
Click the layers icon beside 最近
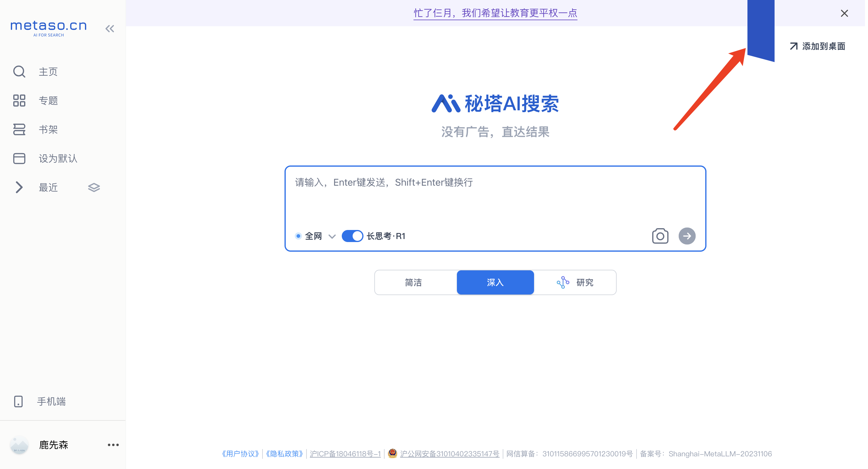pos(94,187)
